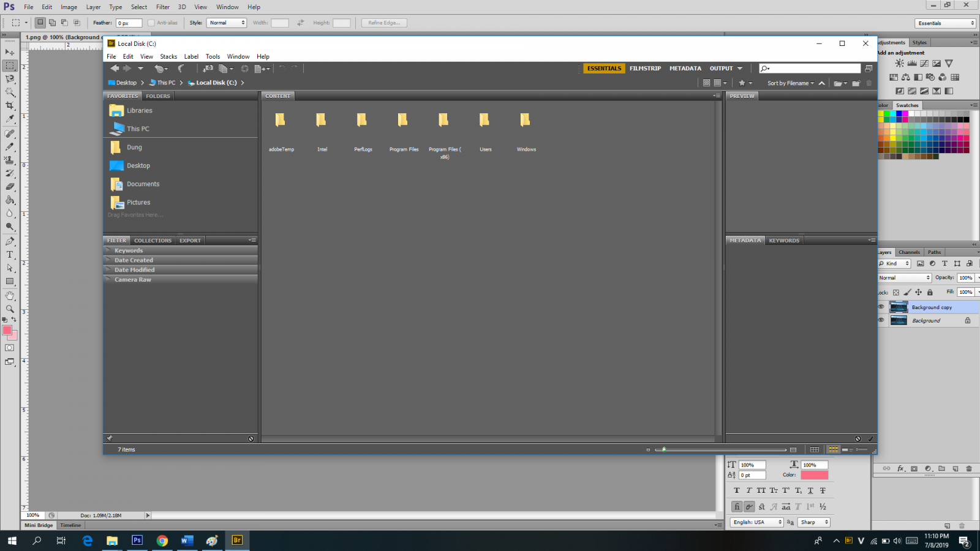Open the Stacks menu in Bridge
The width and height of the screenshot is (980, 551).
tap(168, 56)
